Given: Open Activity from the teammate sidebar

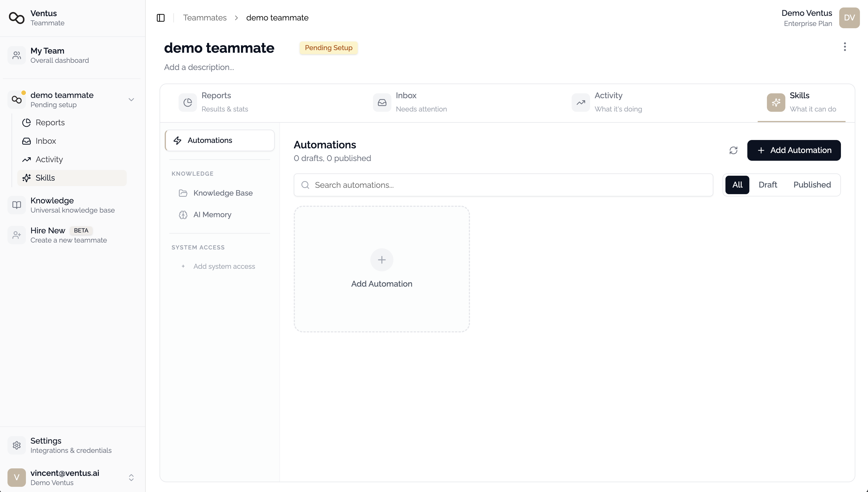Looking at the screenshot, I should pos(49,159).
